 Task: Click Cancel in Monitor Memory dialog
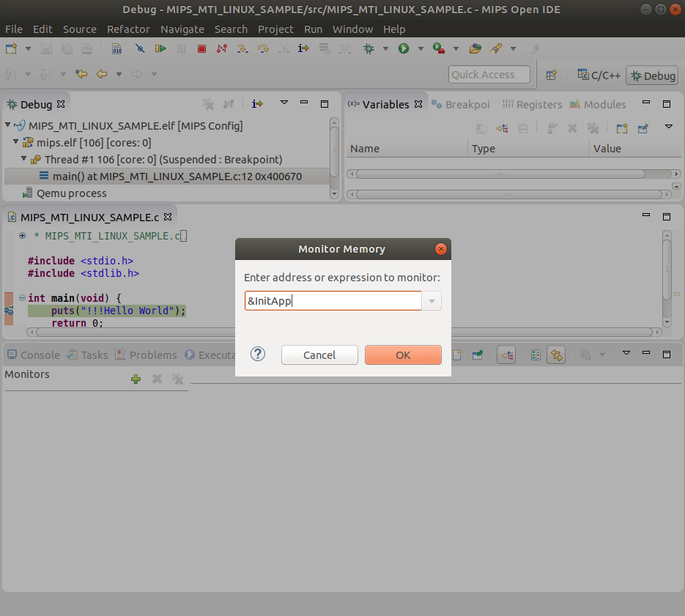319,355
